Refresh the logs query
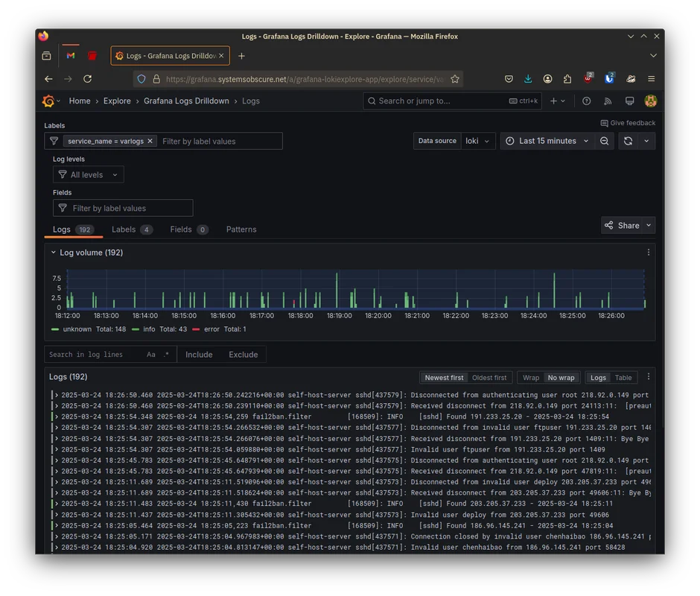The width and height of the screenshot is (700, 596). click(628, 141)
